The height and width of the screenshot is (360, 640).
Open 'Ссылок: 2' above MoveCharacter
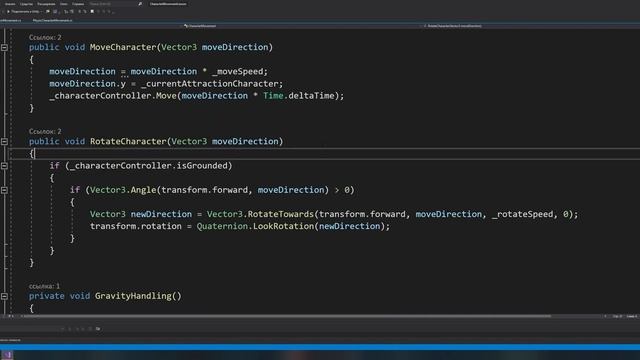click(45, 38)
